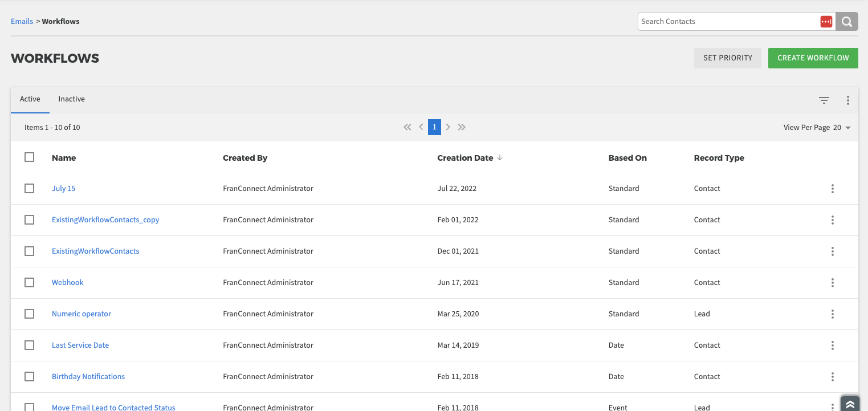
Task: Go to first page of results
Action: (x=407, y=127)
